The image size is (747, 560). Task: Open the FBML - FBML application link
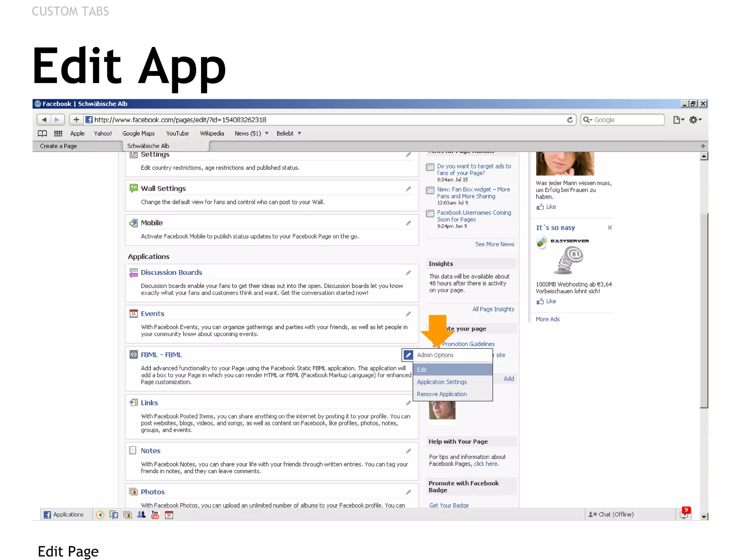161,355
